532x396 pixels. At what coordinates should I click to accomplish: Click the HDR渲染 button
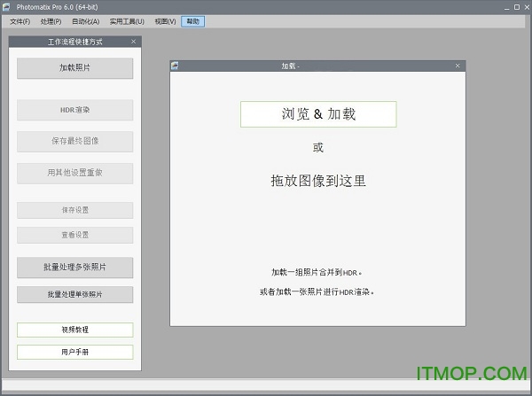tap(74, 111)
